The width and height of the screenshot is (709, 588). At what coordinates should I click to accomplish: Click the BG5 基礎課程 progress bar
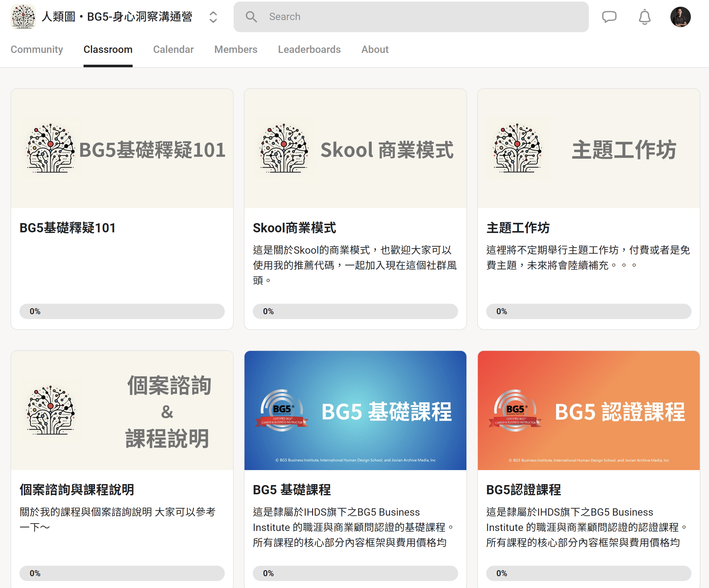tap(355, 573)
